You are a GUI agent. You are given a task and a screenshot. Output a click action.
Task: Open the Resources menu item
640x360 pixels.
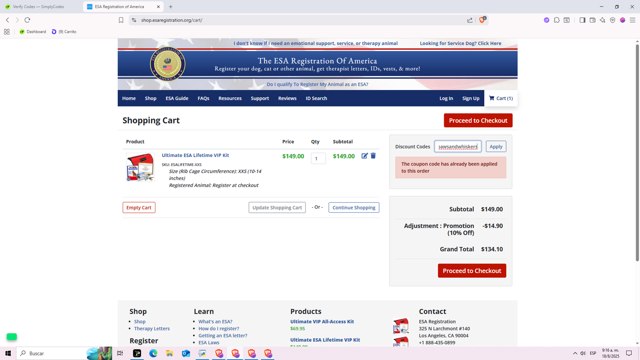pyautogui.click(x=230, y=98)
